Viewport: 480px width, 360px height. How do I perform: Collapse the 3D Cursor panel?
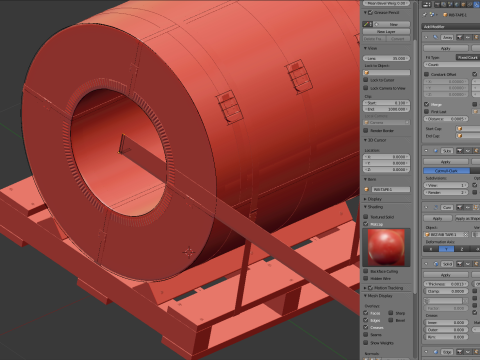click(x=365, y=140)
